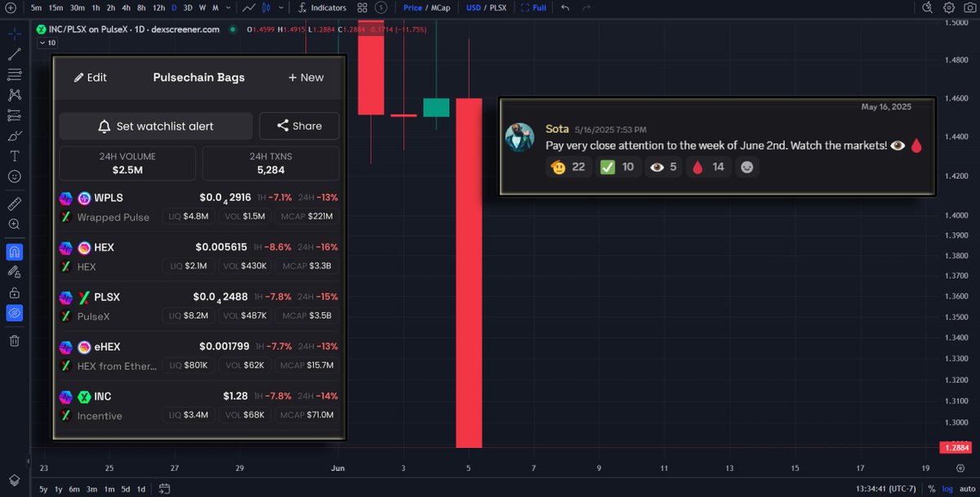Share the watchlist
The width and height of the screenshot is (980, 497).
(x=299, y=126)
